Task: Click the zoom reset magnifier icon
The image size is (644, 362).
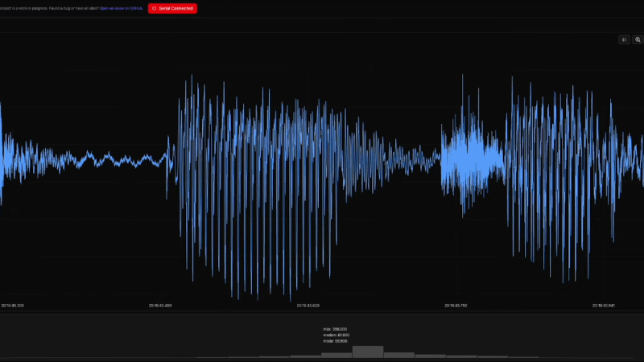Action: [x=638, y=39]
